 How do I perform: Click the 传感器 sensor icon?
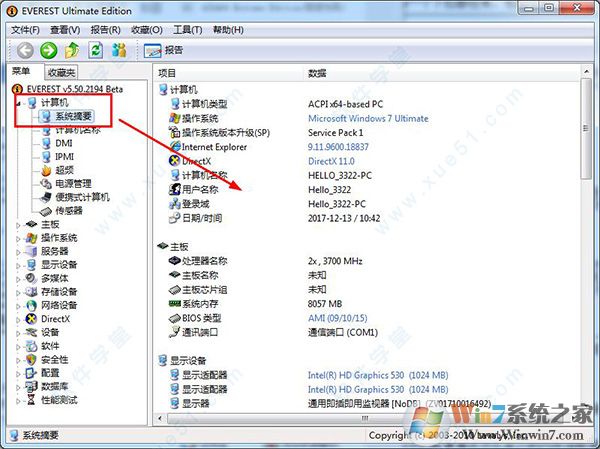pyautogui.click(x=46, y=211)
